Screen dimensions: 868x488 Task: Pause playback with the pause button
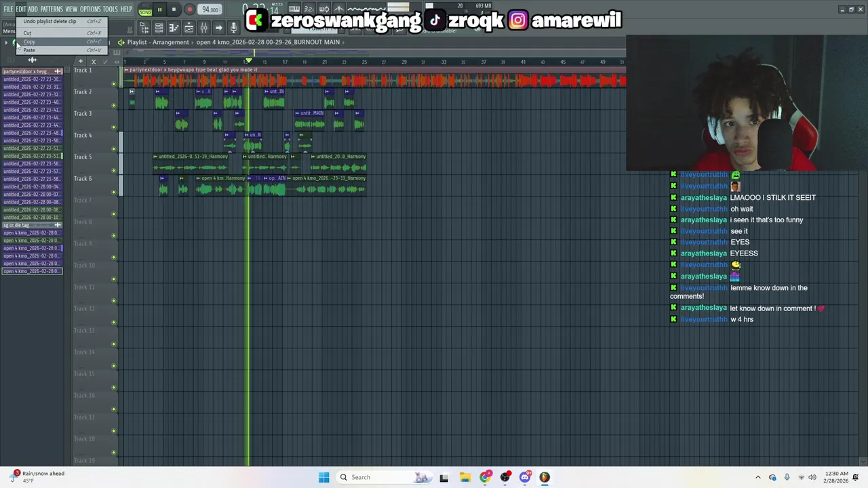pyautogui.click(x=159, y=10)
